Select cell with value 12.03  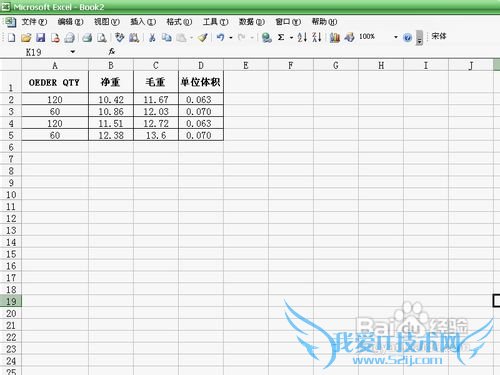click(156, 111)
